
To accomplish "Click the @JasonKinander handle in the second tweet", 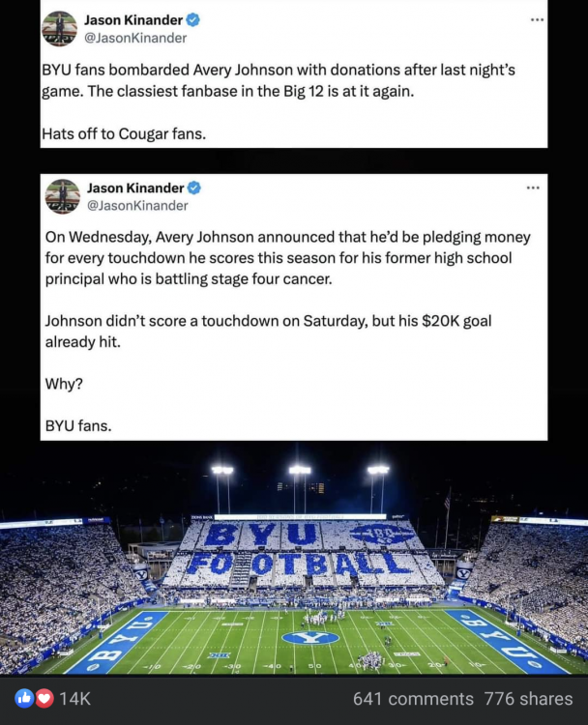I will coord(137,205).
